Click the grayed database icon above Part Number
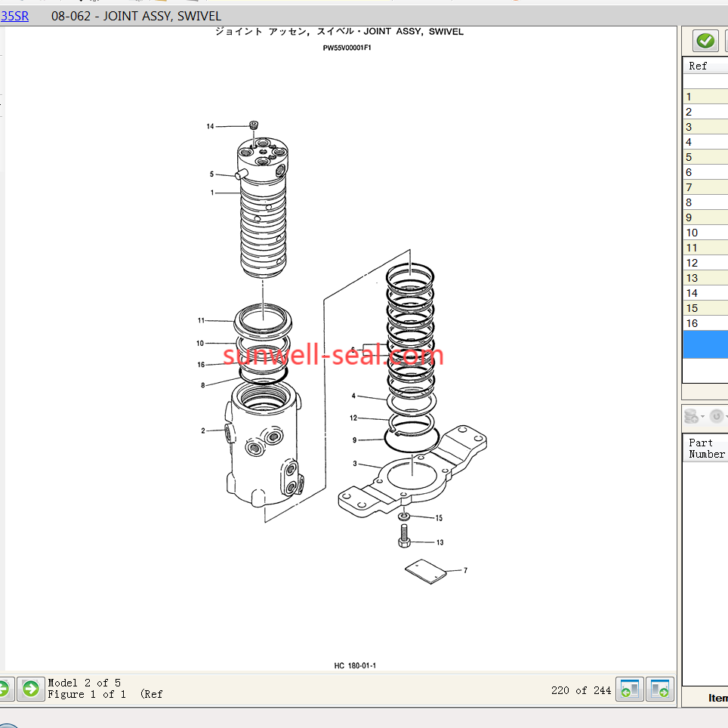Screen dimensions: 728x728 (691, 415)
